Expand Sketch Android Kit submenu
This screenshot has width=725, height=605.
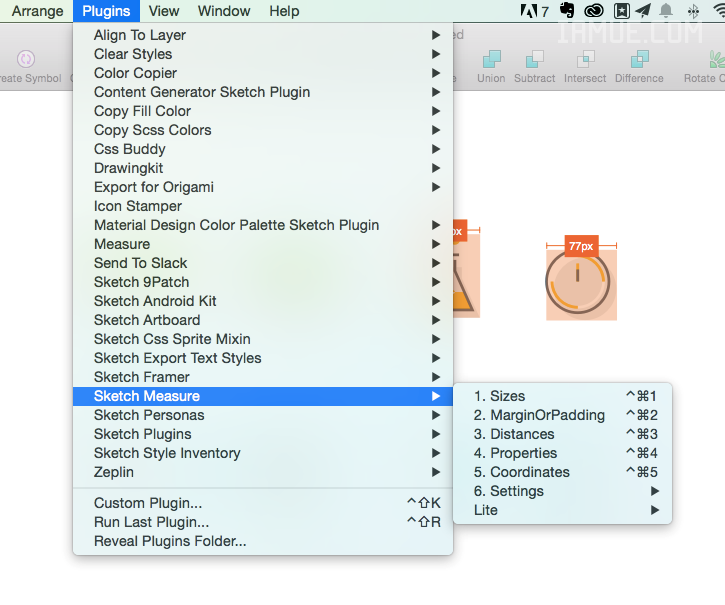click(263, 301)
